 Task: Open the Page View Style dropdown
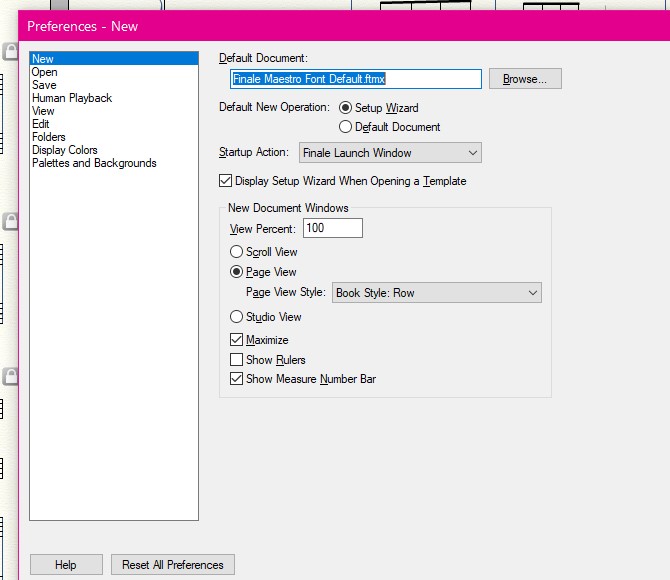436,293
